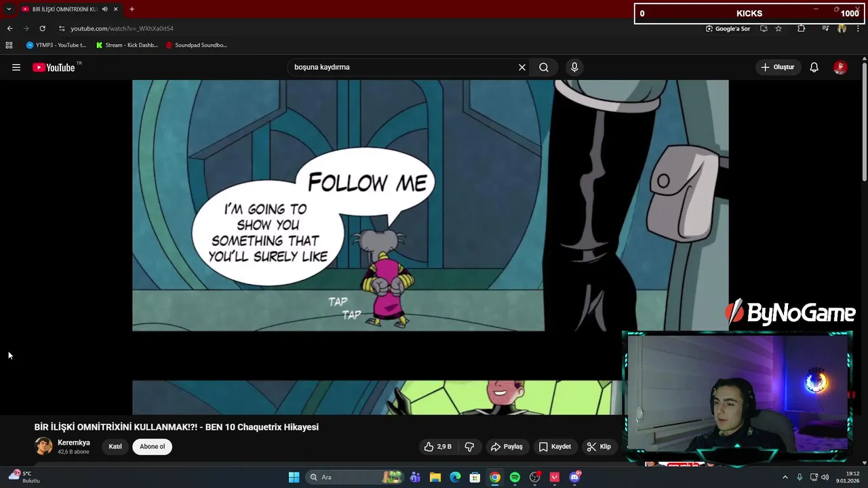The image size is (868, 488).
Task: Click the taskbar microphone icon
Action: pyautogui.click(x=800, y=477)
